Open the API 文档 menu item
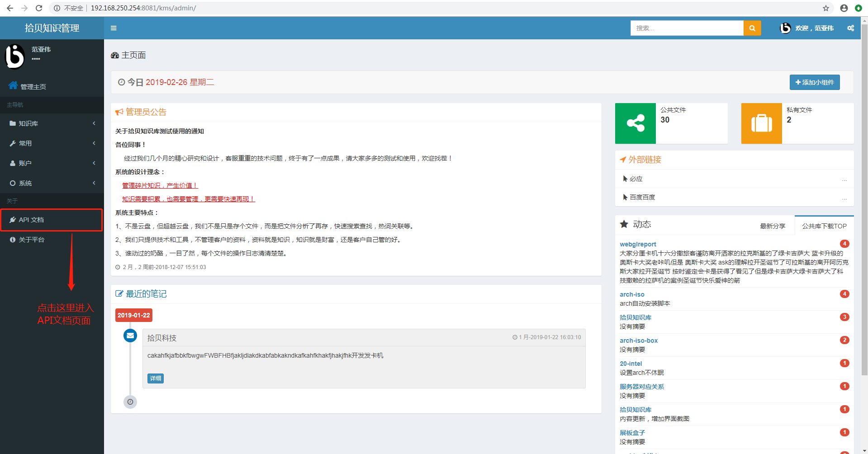The width and height of the screenshot is (868, 454). [52, 220]
